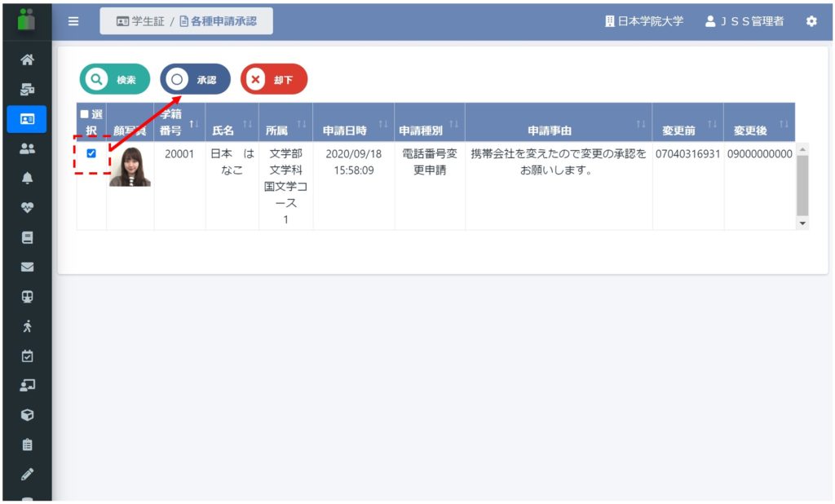Click the student face photo thumbnail
This screenshot has width=835, height=504.
(x=130, y=166)
